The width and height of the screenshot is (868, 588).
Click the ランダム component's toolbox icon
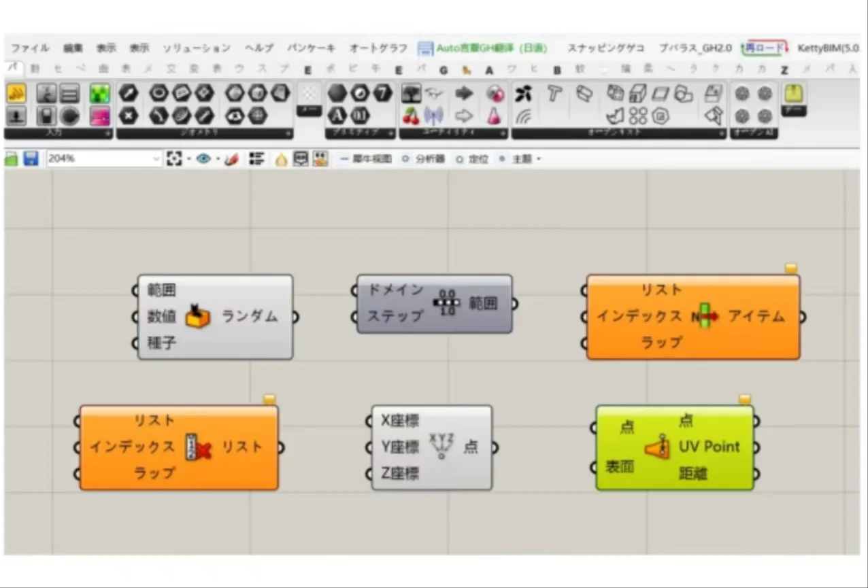(197, 316)
